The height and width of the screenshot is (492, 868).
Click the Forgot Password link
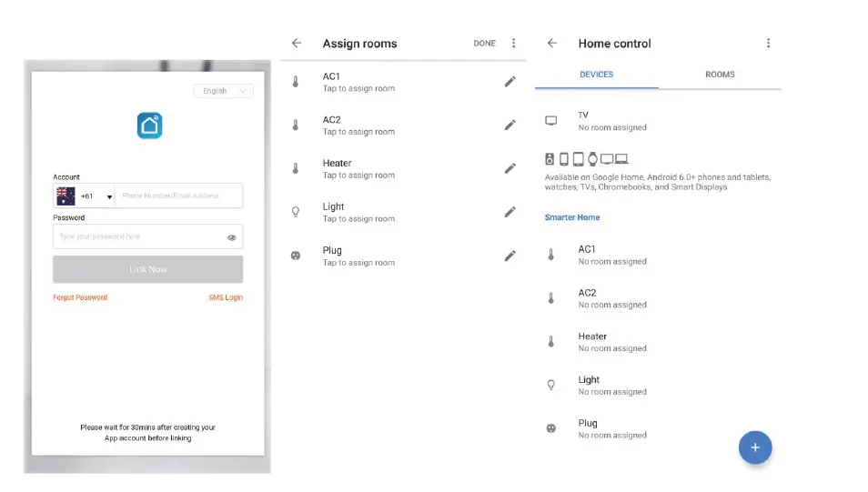click(80, 297)
